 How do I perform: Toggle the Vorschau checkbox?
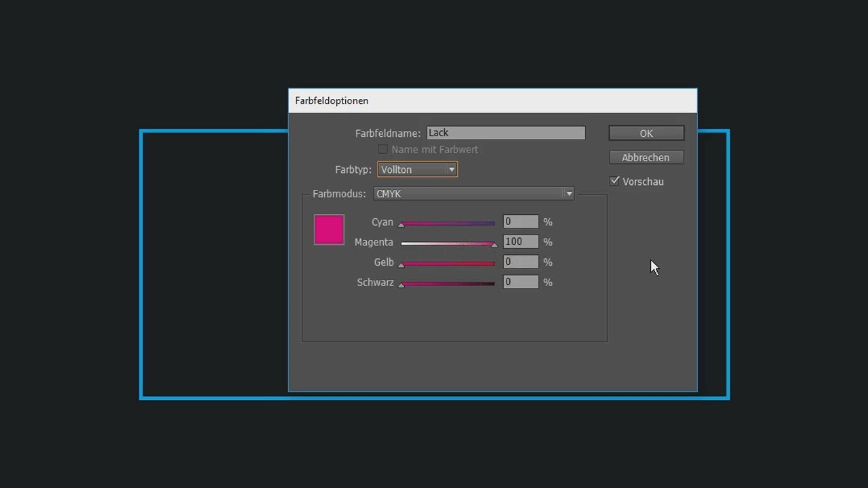(x=615, y=181)
